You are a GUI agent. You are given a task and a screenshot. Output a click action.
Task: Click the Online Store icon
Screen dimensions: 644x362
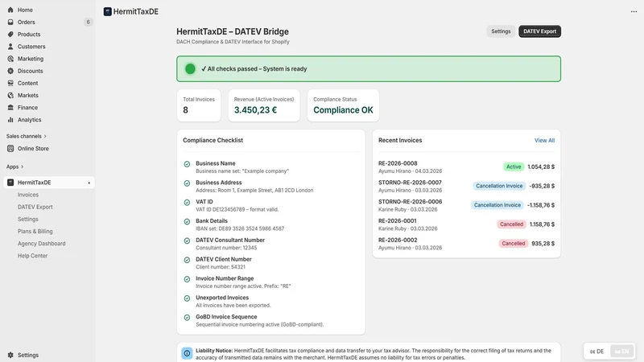click(10, 149)
